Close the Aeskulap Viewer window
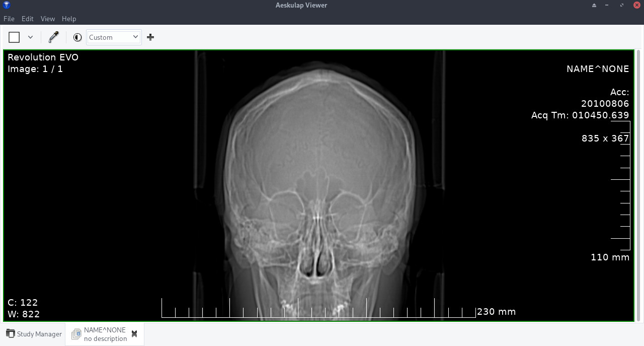Viewport: 644px width, 346px height. (x=636, y=6)
